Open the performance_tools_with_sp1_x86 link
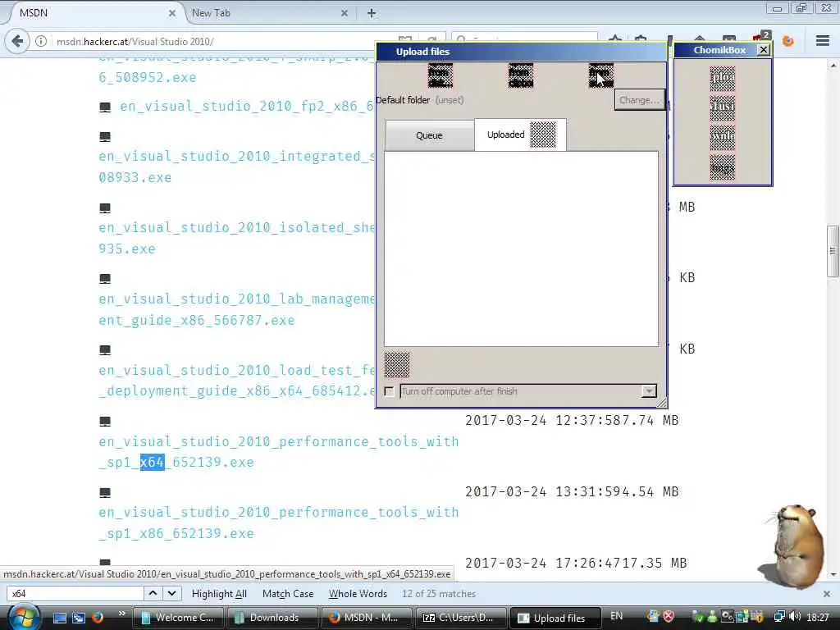 (x=279, y=523)
